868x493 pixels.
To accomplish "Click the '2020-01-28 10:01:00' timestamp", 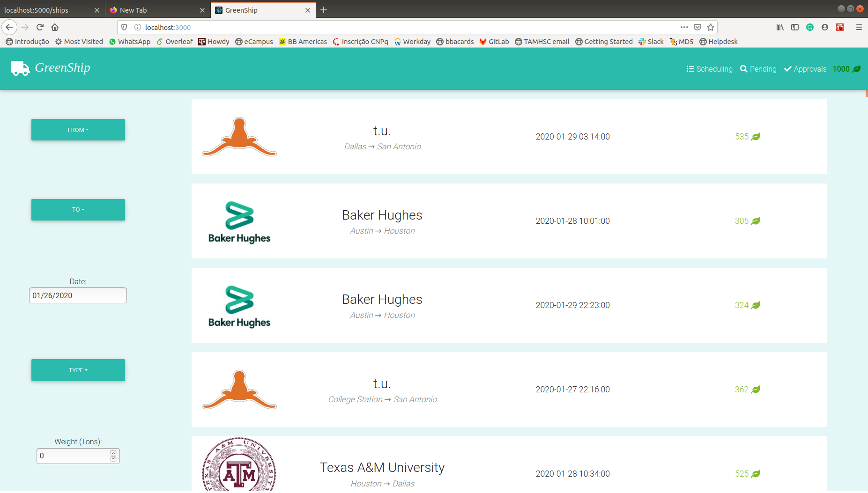I will click(572, 221).
